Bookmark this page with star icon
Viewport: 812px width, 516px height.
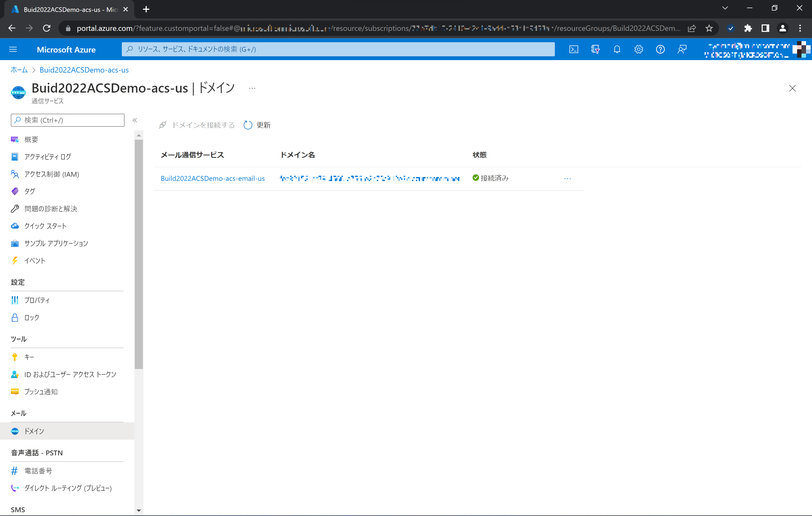(x=709, y=28)
